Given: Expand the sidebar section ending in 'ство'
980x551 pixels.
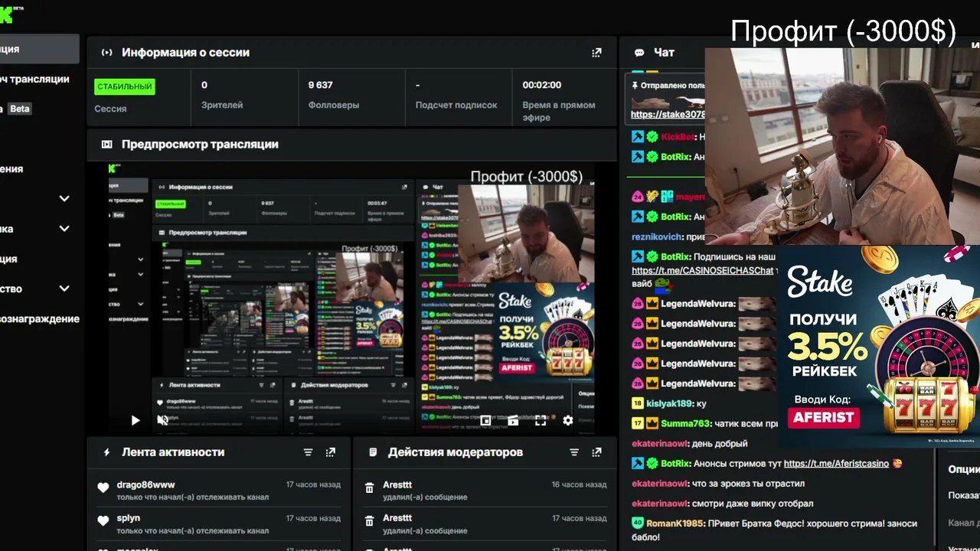Looking at the screenshot, I should click(x=64, y=289).
